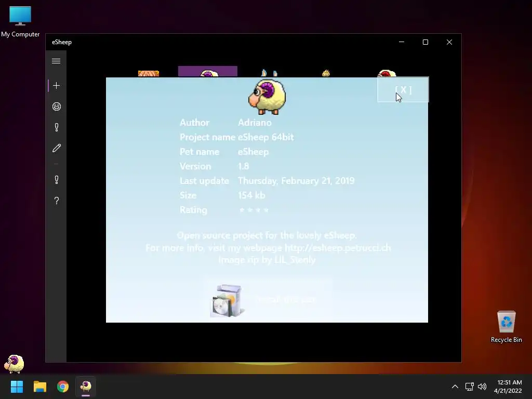
Task: Select the purple-highlighted sheep thumbnail
Action: pyautogui.click(x=208, y=71)
